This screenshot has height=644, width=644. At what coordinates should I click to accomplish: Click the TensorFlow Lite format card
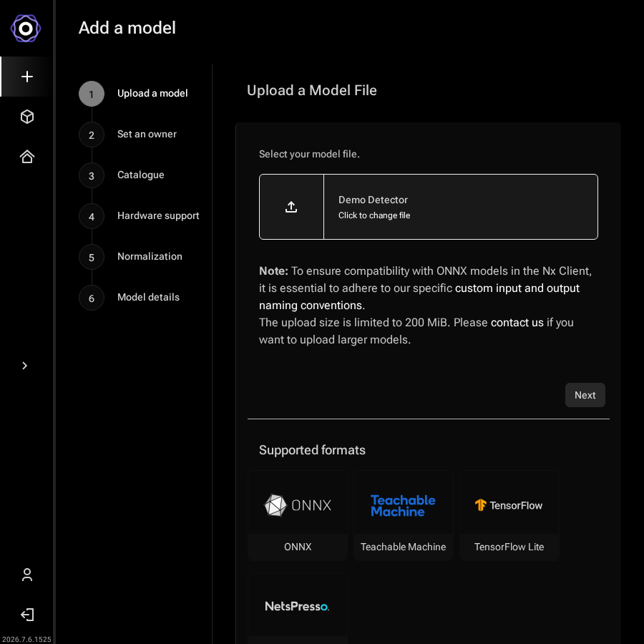[x=509, y=515]
